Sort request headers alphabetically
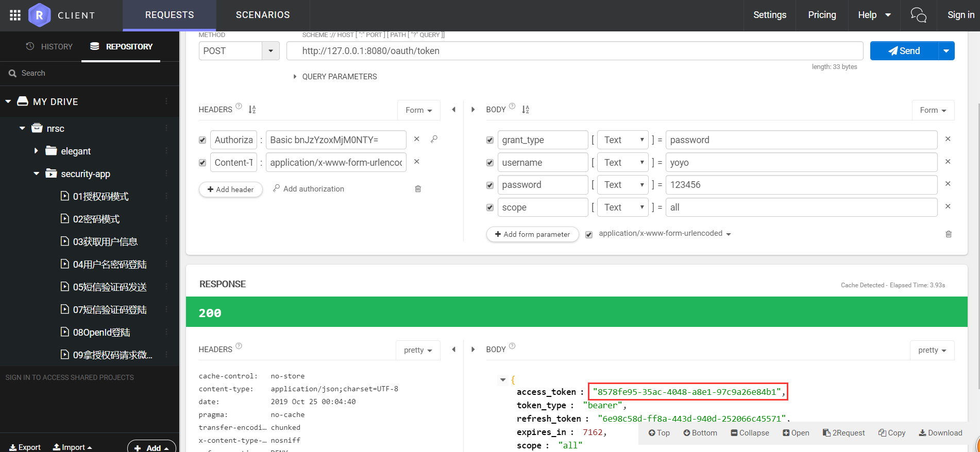This screenshot has height=452, width=980. pyautogui.click(x=252, y=109)
